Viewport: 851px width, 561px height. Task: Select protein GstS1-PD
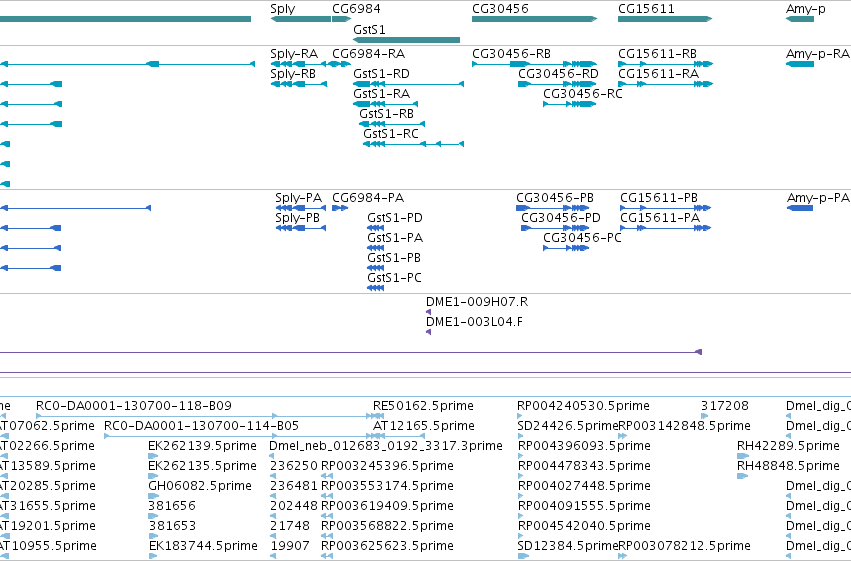click(395, 218)
